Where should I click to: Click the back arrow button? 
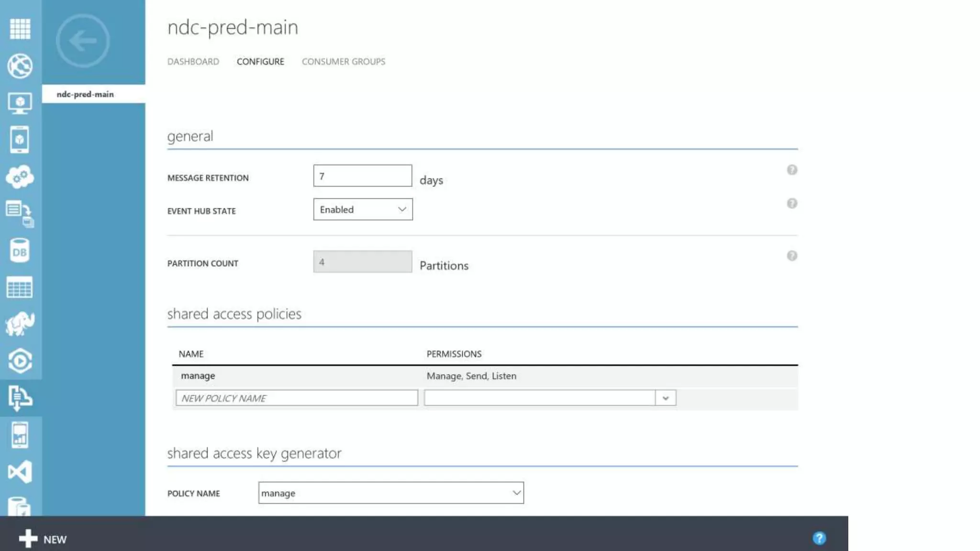[x=83, y=41]
